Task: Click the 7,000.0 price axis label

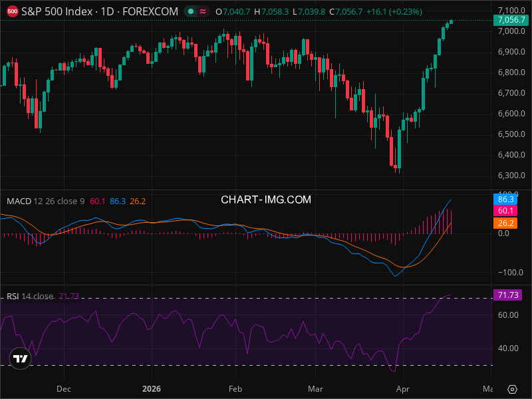Action: tap(511, 31)
